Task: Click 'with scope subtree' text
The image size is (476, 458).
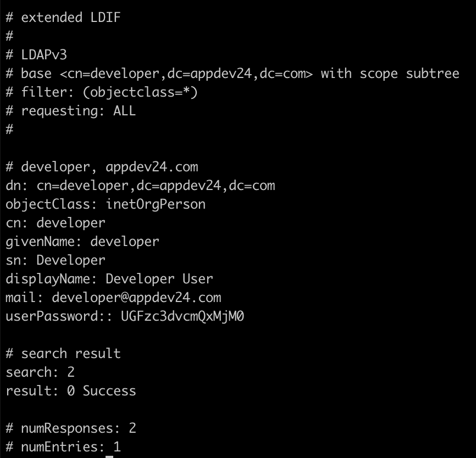Action: (390, 74)
